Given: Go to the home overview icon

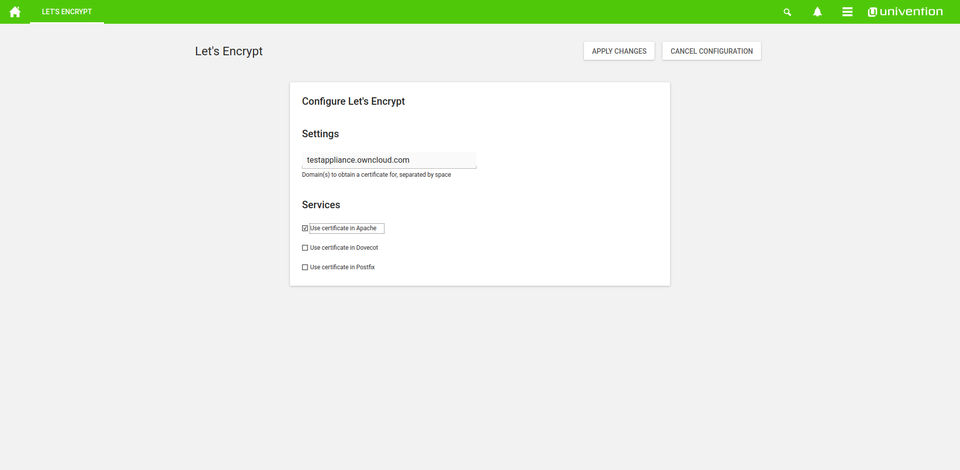Looking at the screenshot, I should tap(15, 12).
